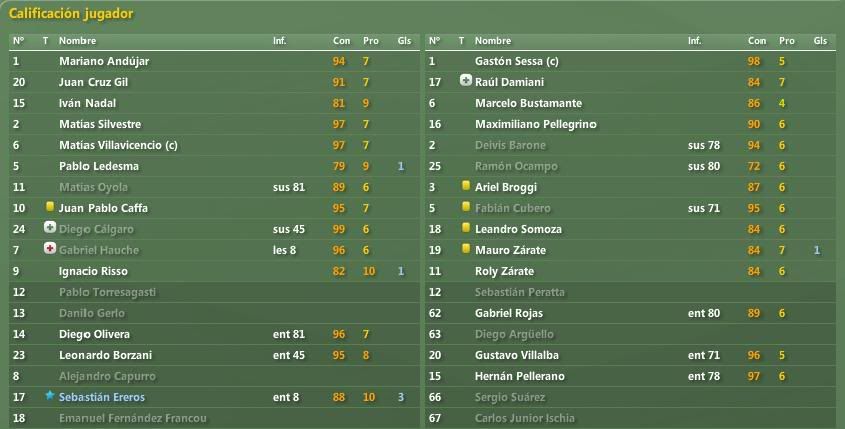Image resolution: width=845 pixels, height=429 pixels.
Task: Click Gabriel Hauche's red injury icon
Action: 50,248
